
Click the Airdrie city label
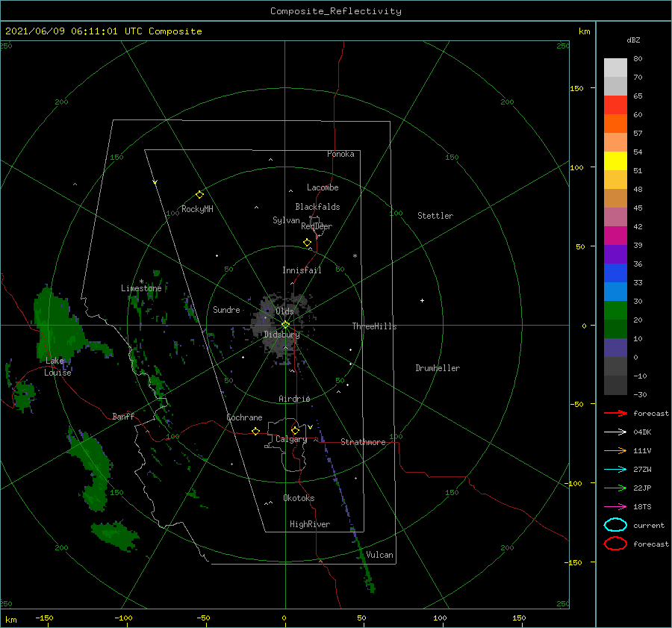pyautogui.click(x=294, y=399)
